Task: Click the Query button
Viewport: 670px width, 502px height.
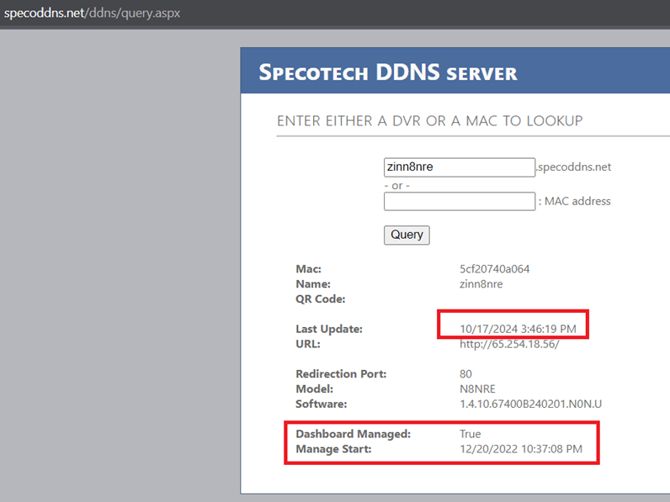Action: [406, 235]
